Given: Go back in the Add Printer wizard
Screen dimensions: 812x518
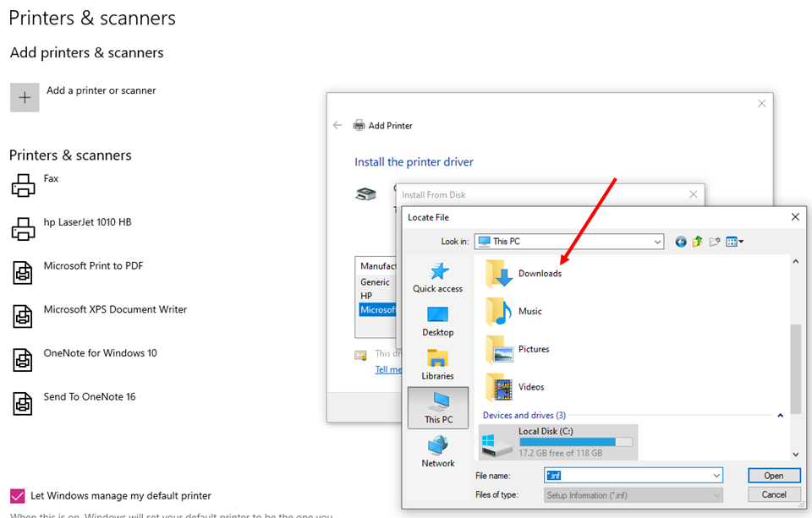Looking at the screenshot, I should click(337, 125).
